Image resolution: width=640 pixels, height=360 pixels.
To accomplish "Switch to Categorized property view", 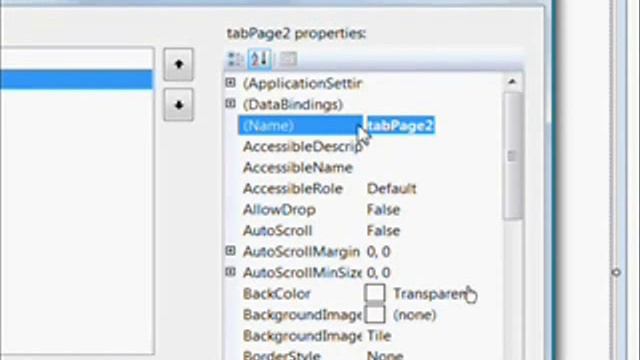I will click(x=236, y=60).
